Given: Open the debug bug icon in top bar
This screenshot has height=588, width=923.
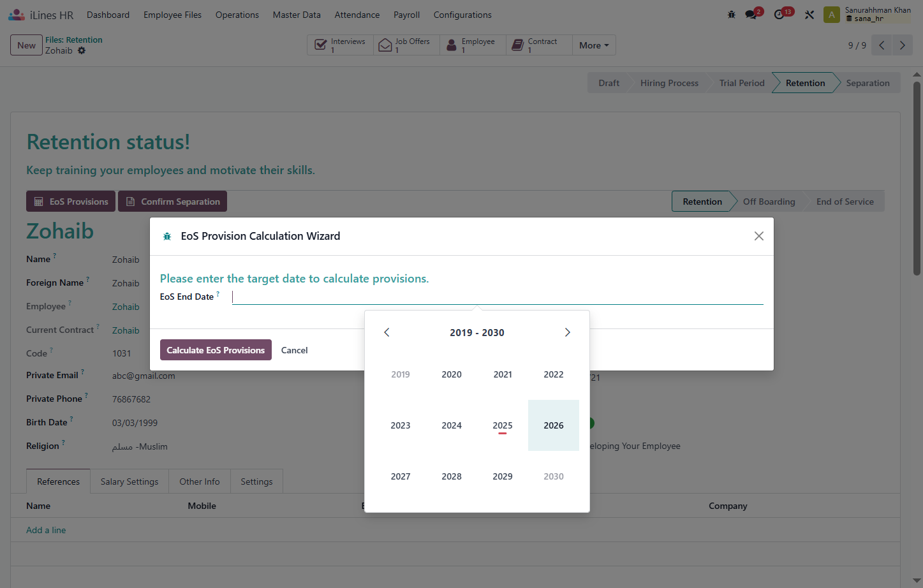Looking at the screenshot, I should tap(732, 15).
